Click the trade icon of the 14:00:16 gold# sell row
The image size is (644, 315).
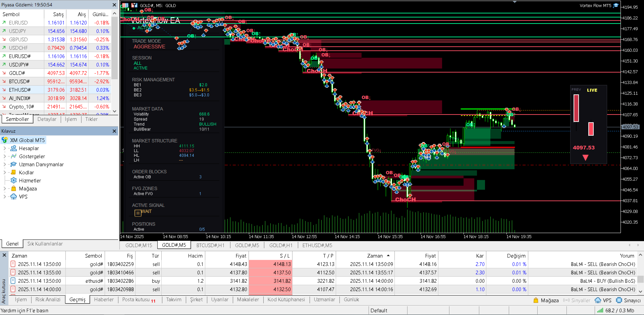point(13,289)
